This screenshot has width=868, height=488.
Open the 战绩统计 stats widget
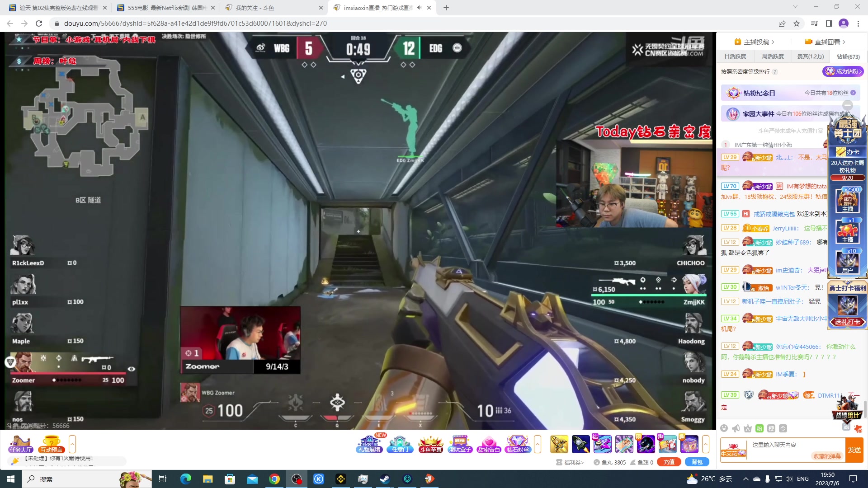(x=847, y=408)
